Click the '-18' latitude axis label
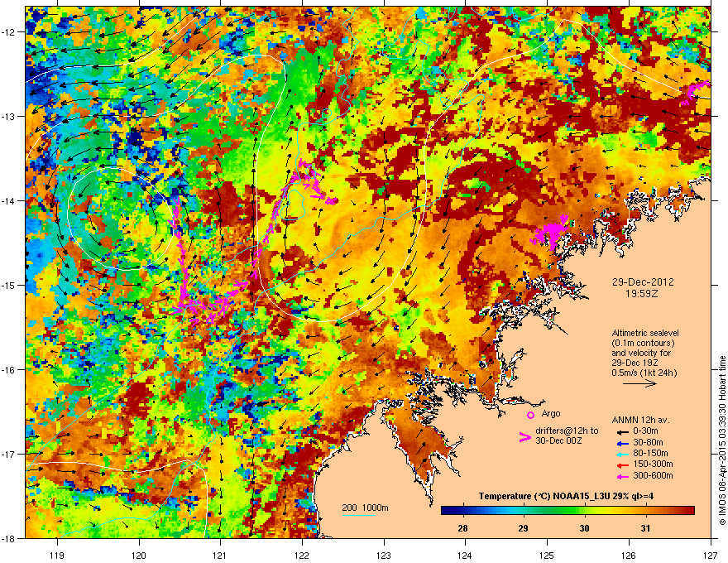Viewport: 728px width, 563px height. [x=8, y=538]
